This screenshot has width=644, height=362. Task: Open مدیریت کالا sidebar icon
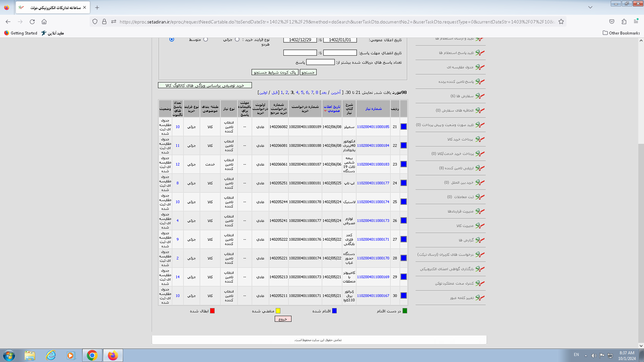[480, 226]
